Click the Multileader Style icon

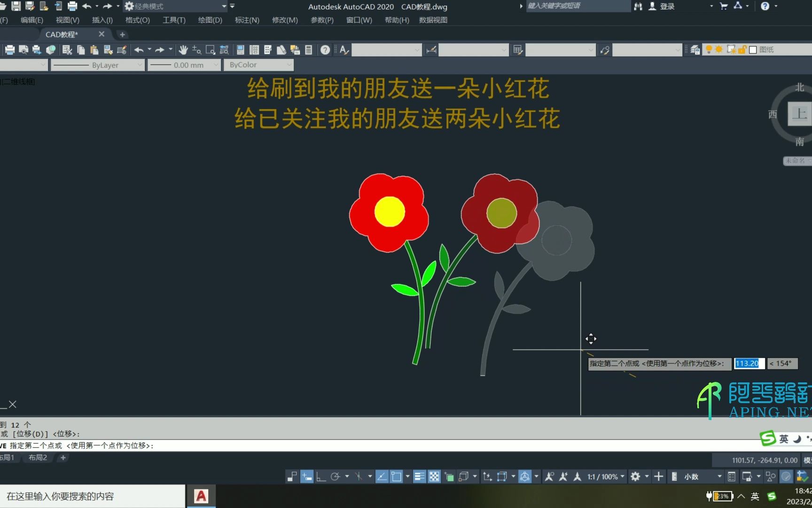[605, 50]
